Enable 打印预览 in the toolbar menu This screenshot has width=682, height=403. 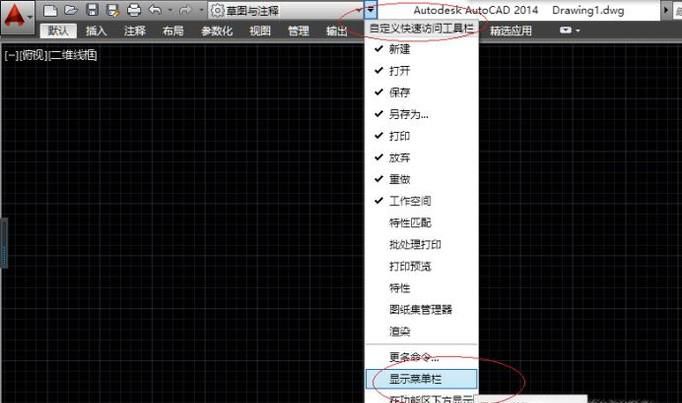click(x=421, y=266)
